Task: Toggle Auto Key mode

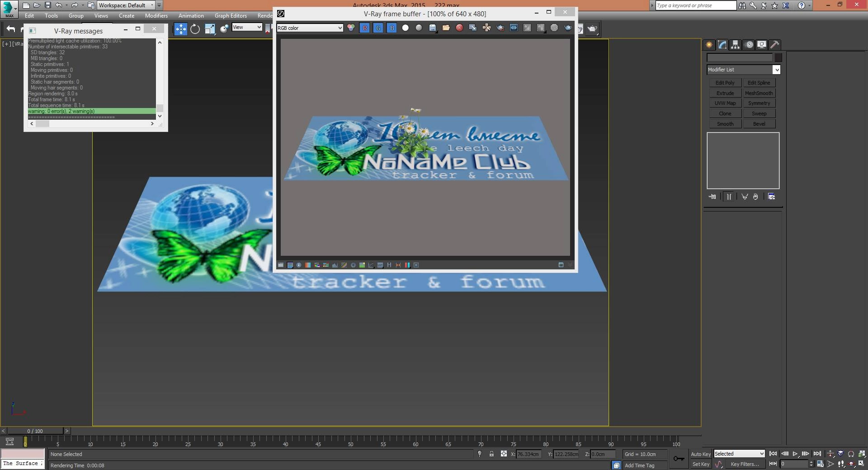Action: 701,454
